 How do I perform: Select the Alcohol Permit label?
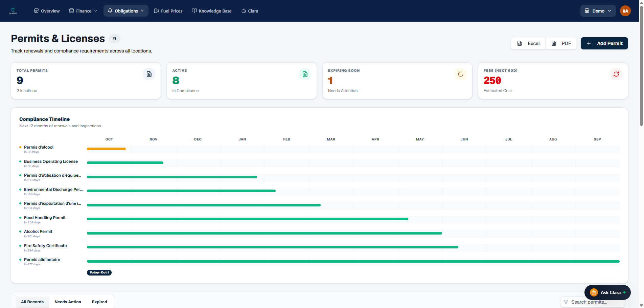38,232
